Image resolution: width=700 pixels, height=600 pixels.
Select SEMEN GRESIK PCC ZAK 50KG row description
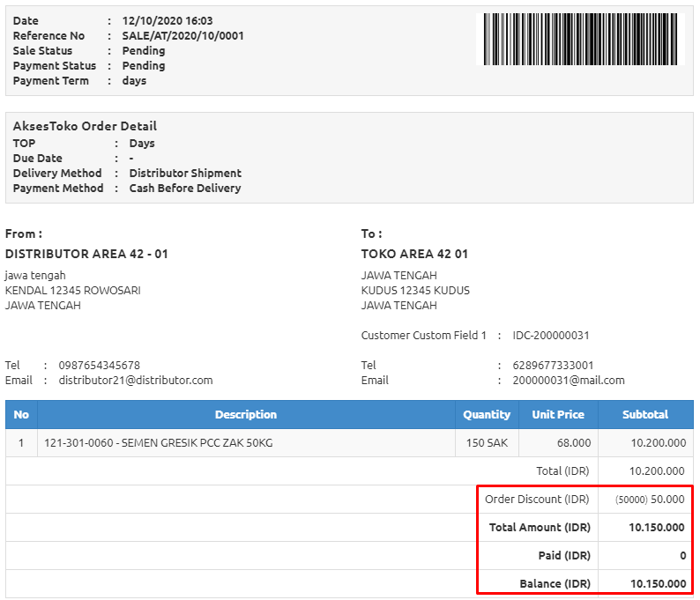tap(159, 443)
